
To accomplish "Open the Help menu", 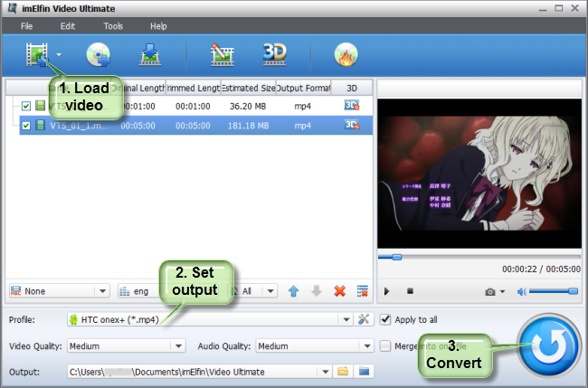I will (158, 26).
